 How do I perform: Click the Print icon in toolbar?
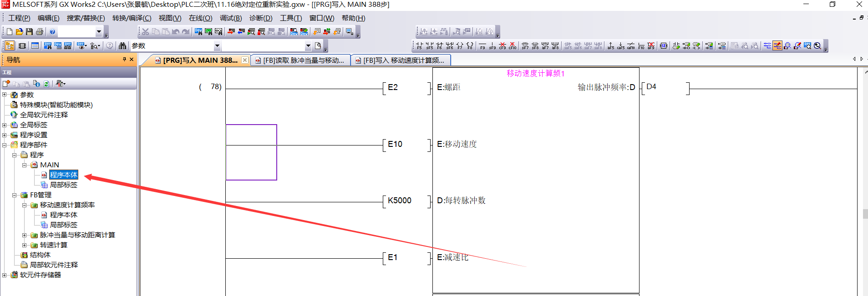click(40, 32)
